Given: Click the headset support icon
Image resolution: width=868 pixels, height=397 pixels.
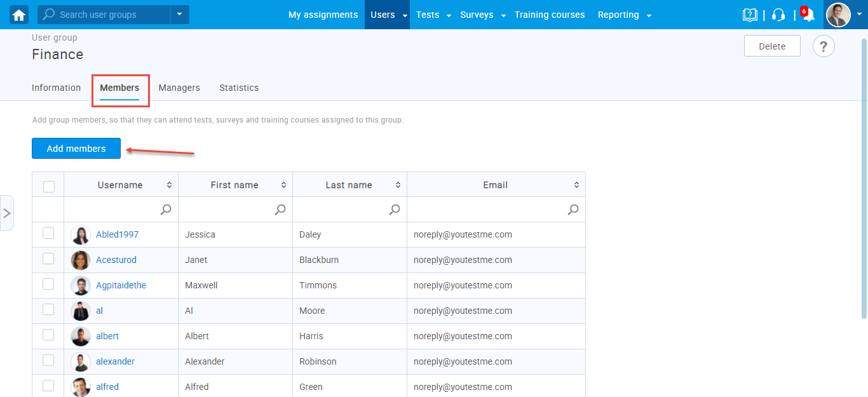Looking at the screenshot, I should tap(778, 15).
